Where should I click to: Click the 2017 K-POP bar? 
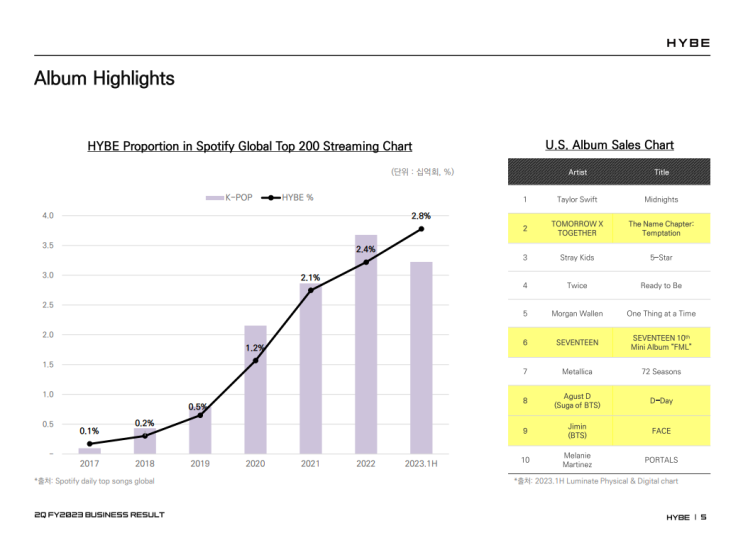[x=90, y=451]
